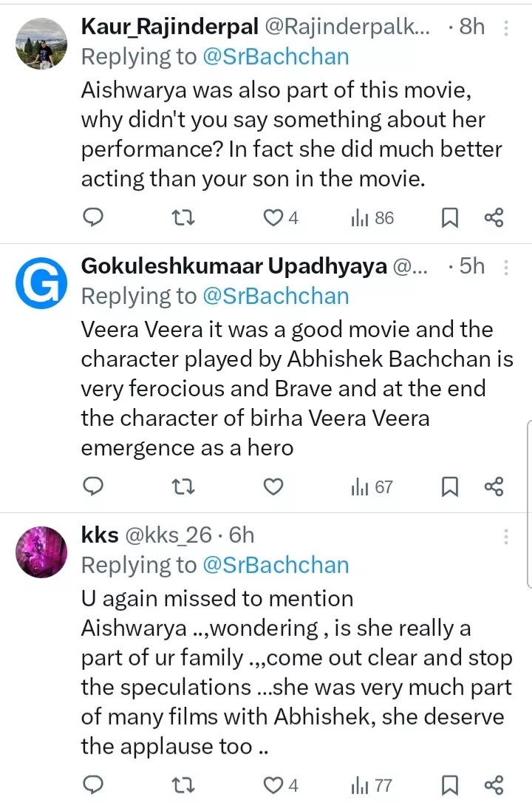Share the kks tweet

click(493, 785)
